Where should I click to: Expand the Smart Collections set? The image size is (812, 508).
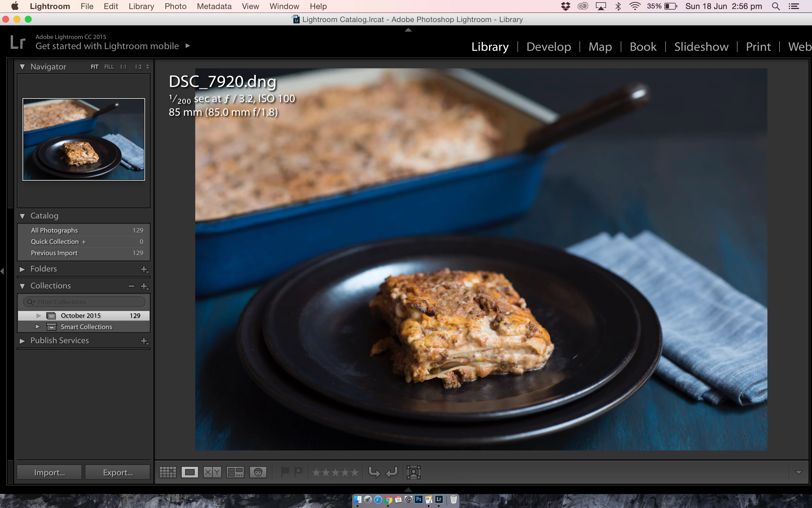38,327
